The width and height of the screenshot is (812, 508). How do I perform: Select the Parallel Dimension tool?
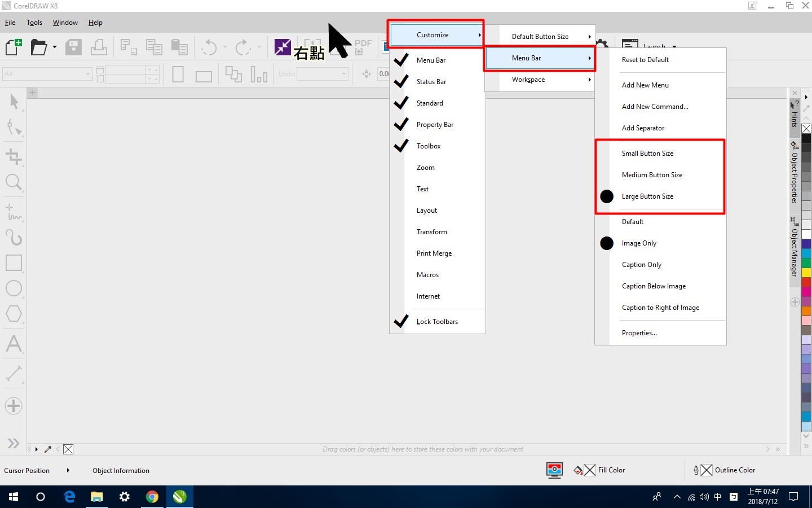coord(14,373)
